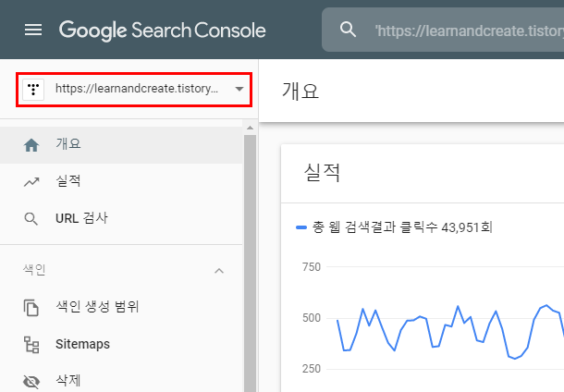This screenshot has height=392, width=564.
Task: Click the trend line icon beside 실적
Action: 31,182
